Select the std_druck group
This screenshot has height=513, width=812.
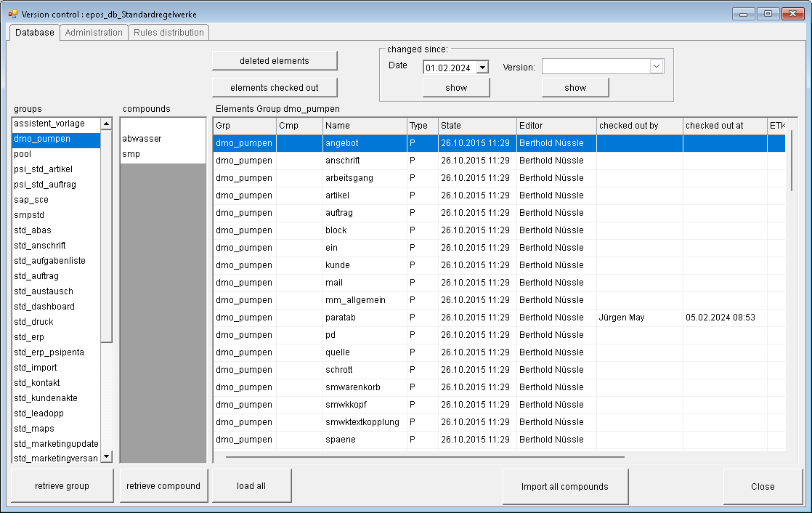[x=31, y=321]
